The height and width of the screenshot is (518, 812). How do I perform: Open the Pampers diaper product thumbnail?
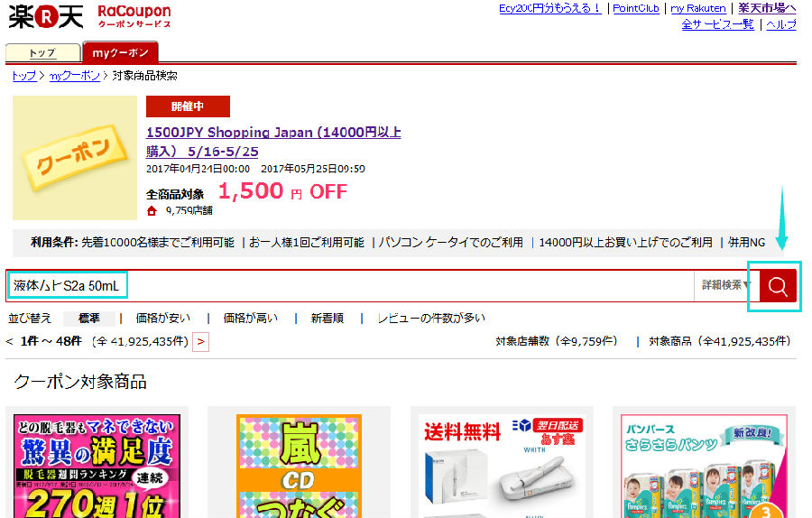[x=704, y=466]
